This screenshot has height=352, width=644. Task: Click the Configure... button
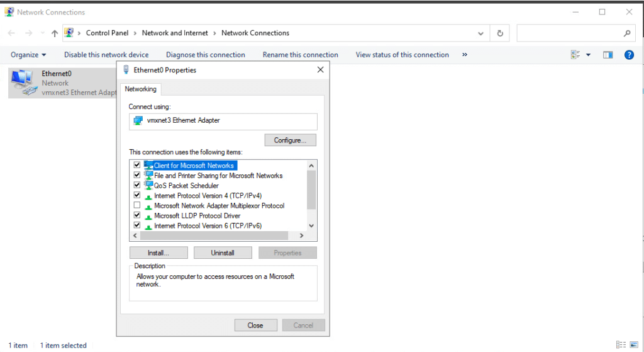290,140
